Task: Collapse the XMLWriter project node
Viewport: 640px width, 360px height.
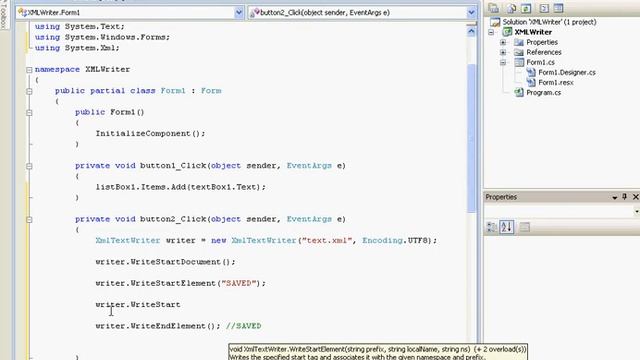Action: click(491, 32)
